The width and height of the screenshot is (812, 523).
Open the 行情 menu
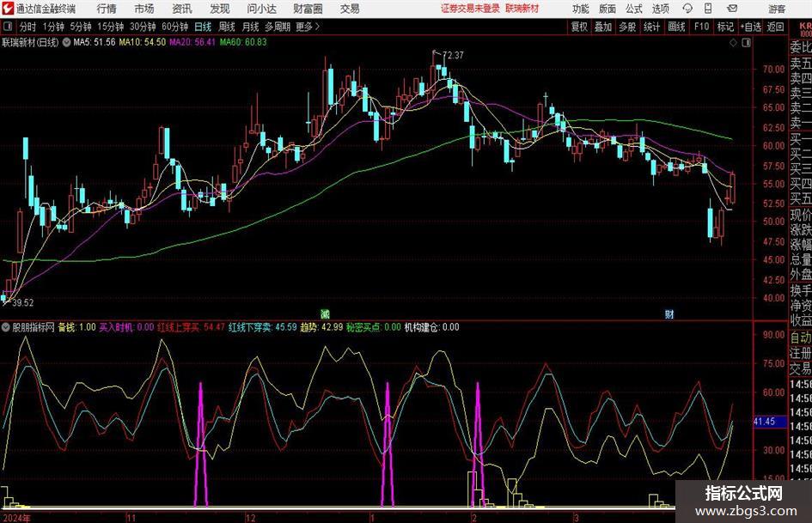pos(107,9)
